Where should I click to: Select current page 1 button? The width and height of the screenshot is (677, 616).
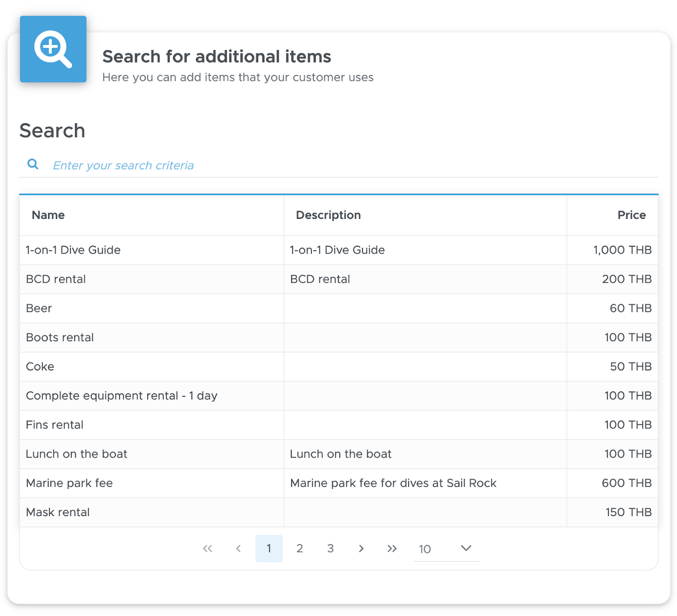pos(269,549)
